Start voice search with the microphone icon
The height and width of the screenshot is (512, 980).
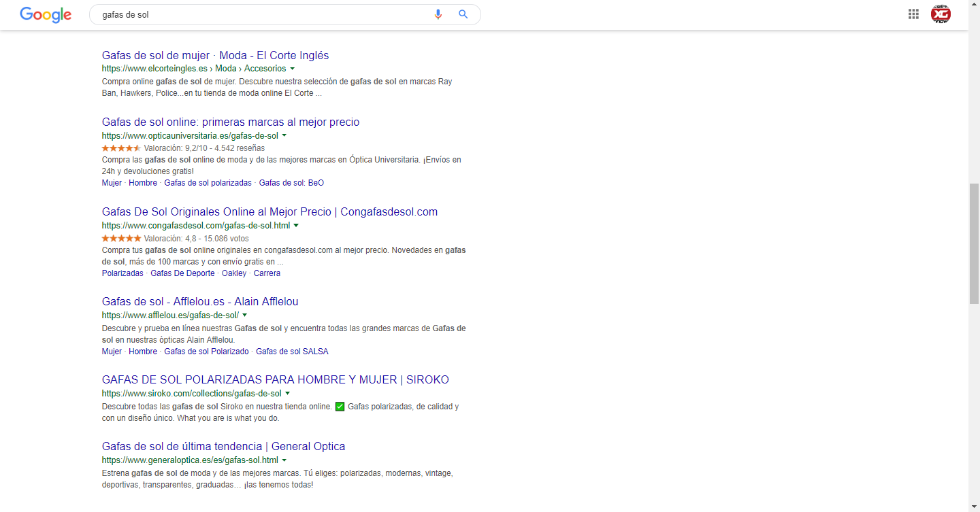(x=438, y=14)
